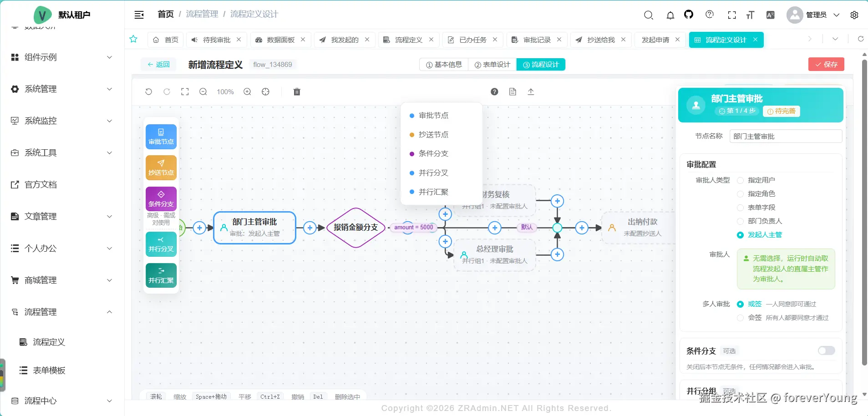Screen dimensions: 868x416
Task: Select the 条件分支 palette tile
Action: pos(161,198)
